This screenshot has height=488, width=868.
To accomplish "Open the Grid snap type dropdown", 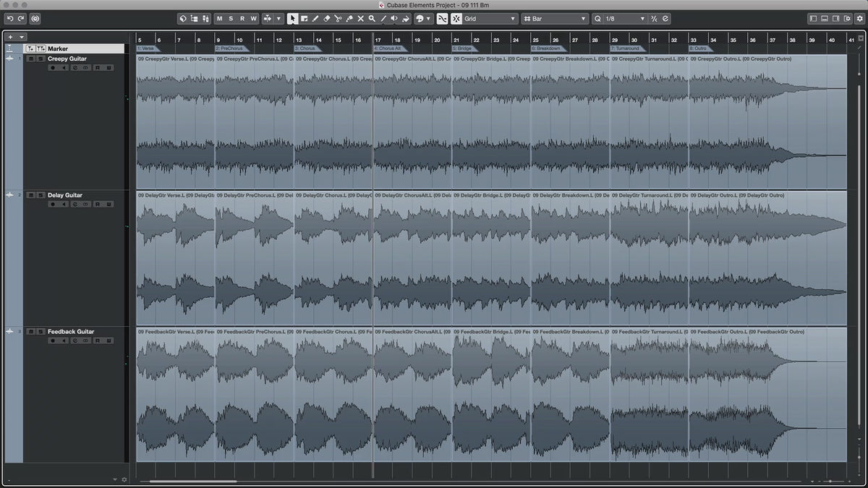I will (x=490, y=19).
